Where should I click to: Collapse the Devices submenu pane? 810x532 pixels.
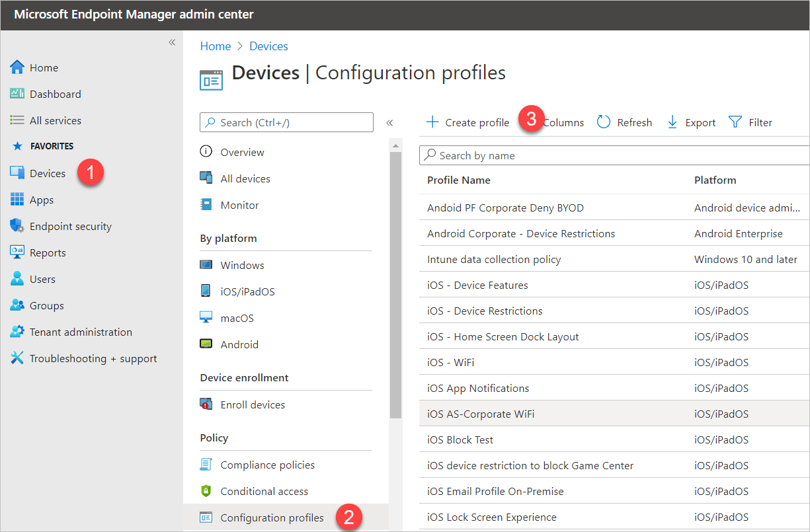point(390,123)
